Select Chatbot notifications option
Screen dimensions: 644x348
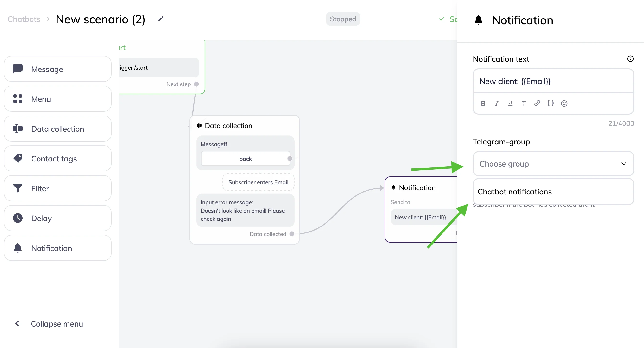[553, 192]
